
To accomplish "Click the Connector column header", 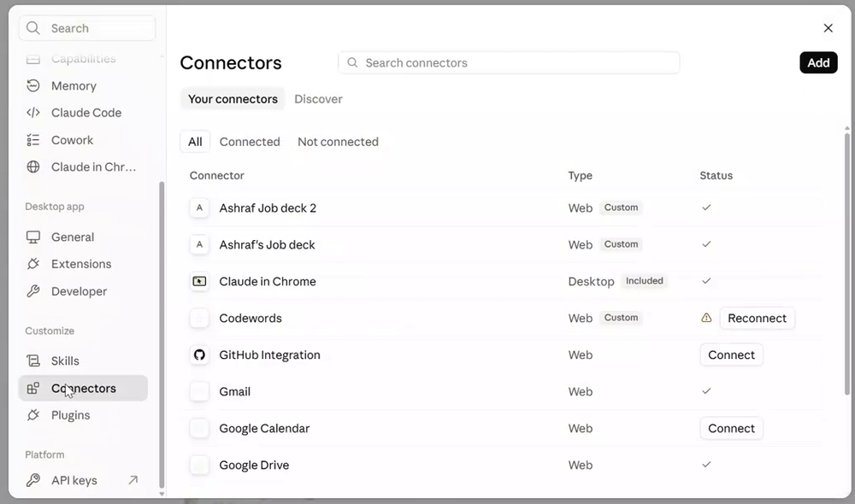I will click(216, 175).
